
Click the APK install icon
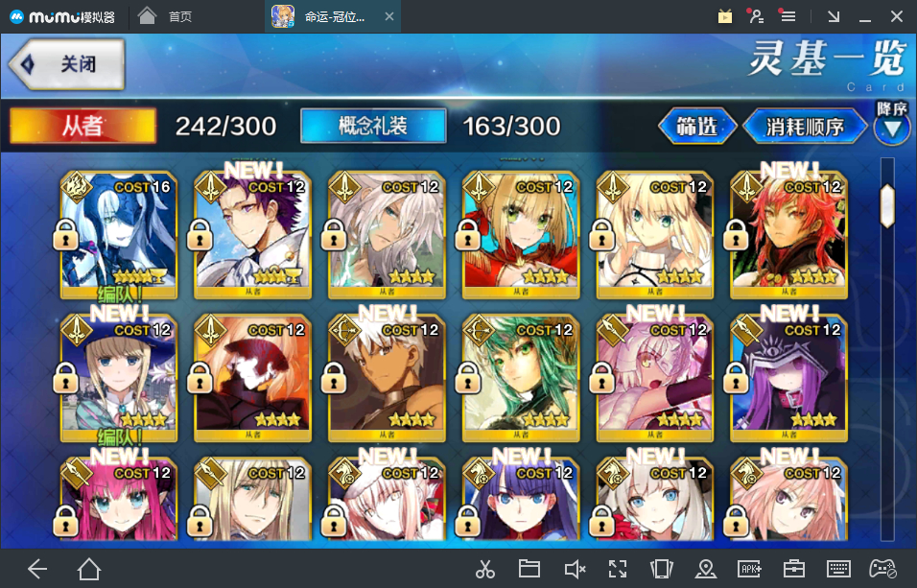pos(750,569)
